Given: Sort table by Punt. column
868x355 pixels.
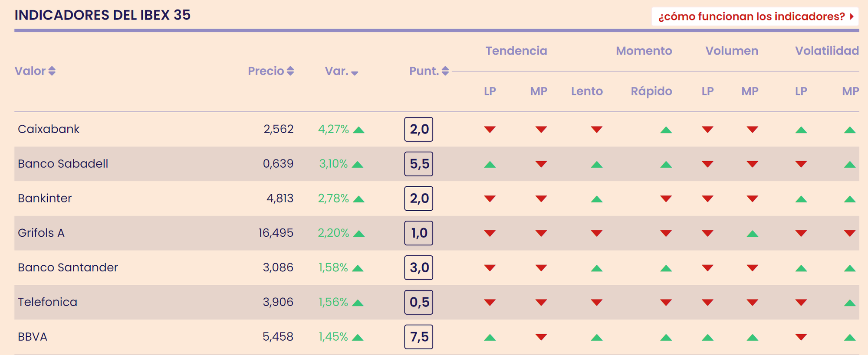Looking at the screenshot, I should click(429, 71).
